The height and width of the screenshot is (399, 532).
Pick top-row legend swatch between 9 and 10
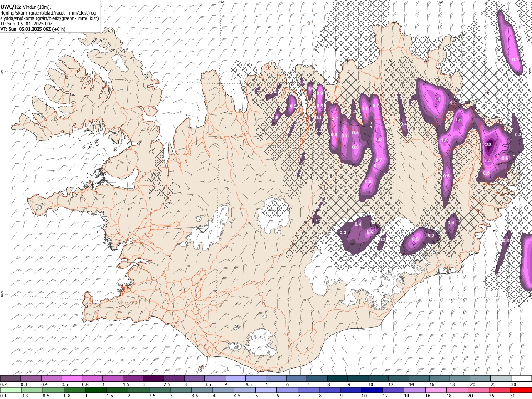click(x=357, y=378)
